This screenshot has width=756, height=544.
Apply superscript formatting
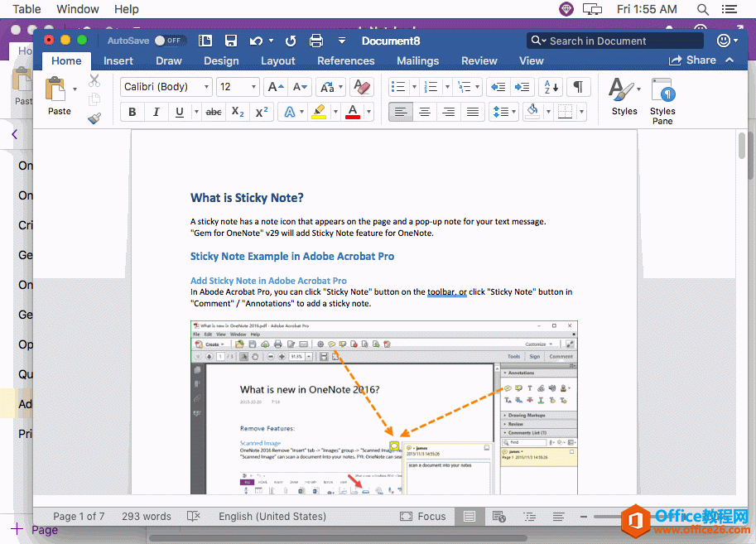262,112
